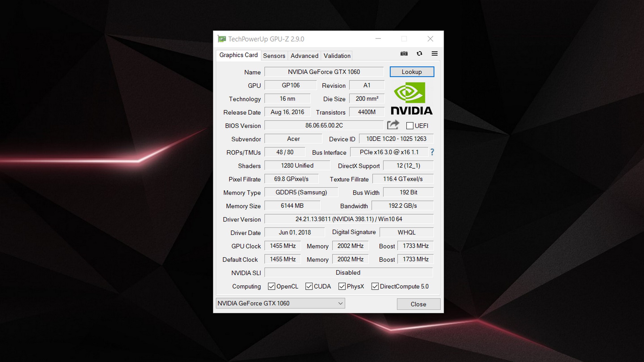Click the GPU Clock field 1455 MHz
The width and height of the screenshot is (644, 362).
click(283, 246)
